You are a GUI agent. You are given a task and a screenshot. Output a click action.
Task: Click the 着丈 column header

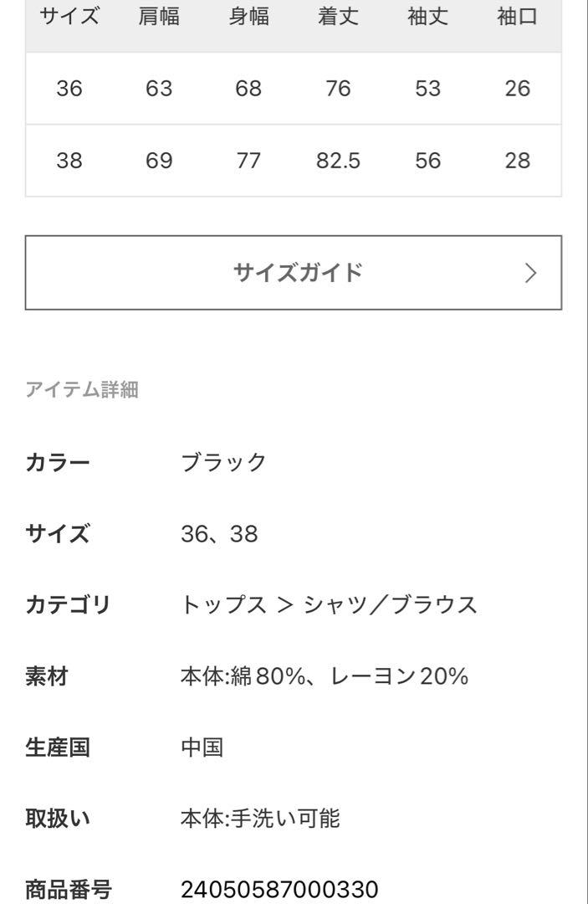tap(338, 16)
